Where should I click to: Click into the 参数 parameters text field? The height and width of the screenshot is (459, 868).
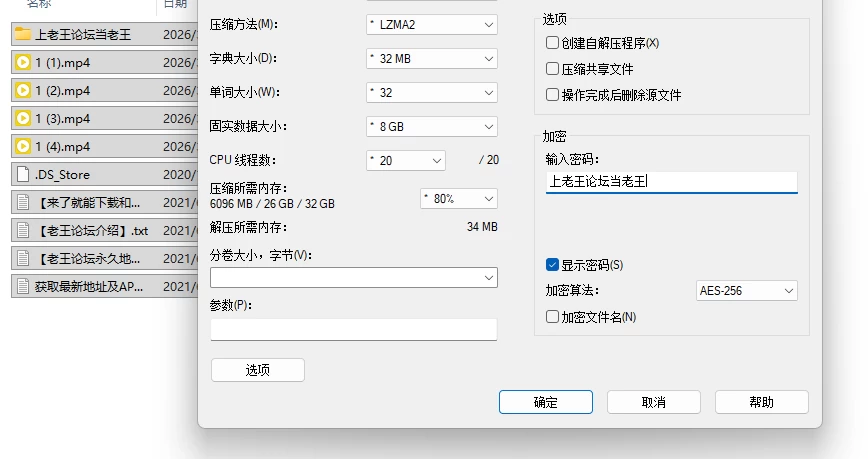click(x=354, y=329)
